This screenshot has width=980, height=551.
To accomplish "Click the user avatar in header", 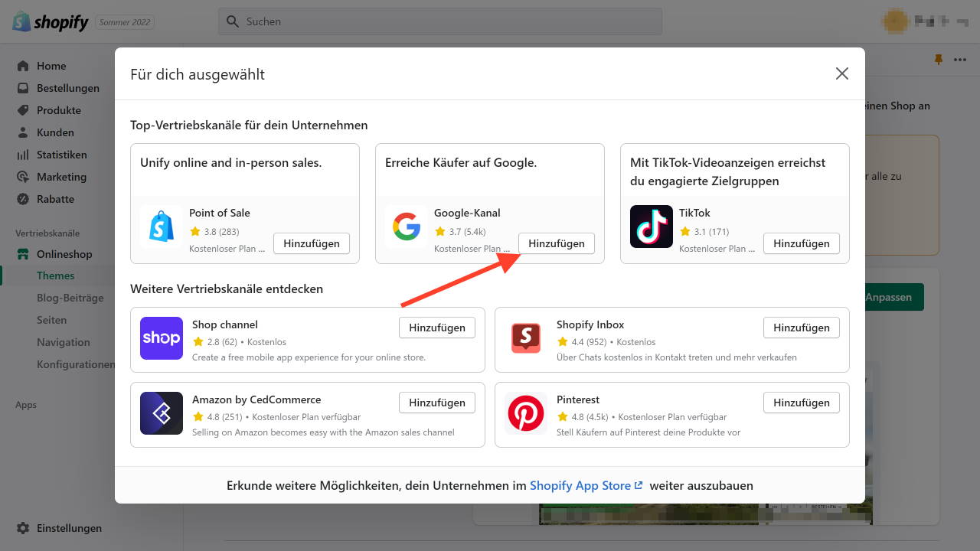I will pyautogui.click(x=896, y=21).
